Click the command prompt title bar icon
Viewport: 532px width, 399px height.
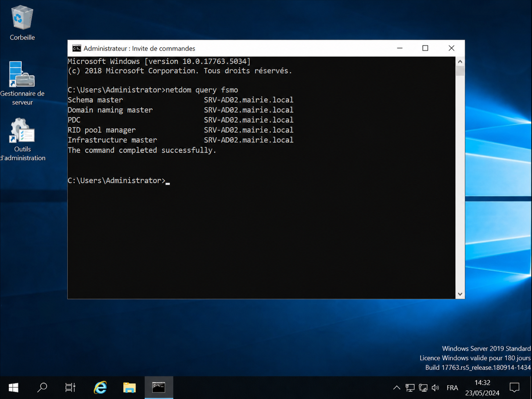pos(76,48)
